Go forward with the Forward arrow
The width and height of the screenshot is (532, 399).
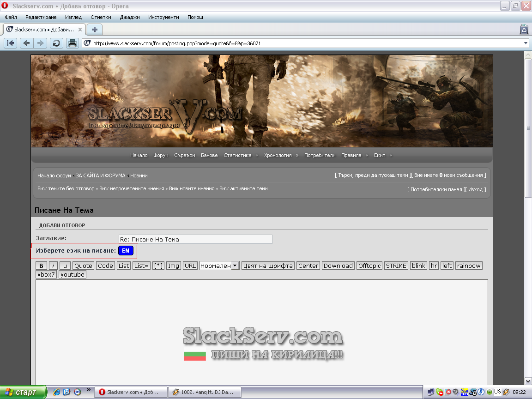[x=40, y=43]
